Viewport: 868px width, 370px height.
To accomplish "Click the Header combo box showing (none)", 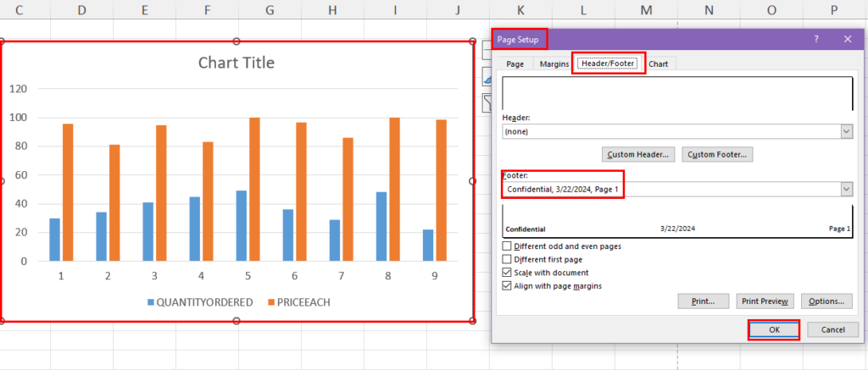I will point(677,131).
